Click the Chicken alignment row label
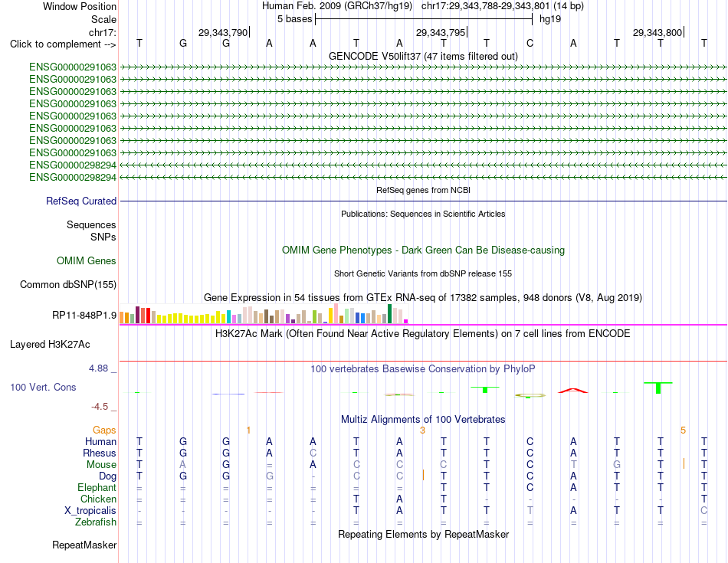728x563 pixels. 98,499
